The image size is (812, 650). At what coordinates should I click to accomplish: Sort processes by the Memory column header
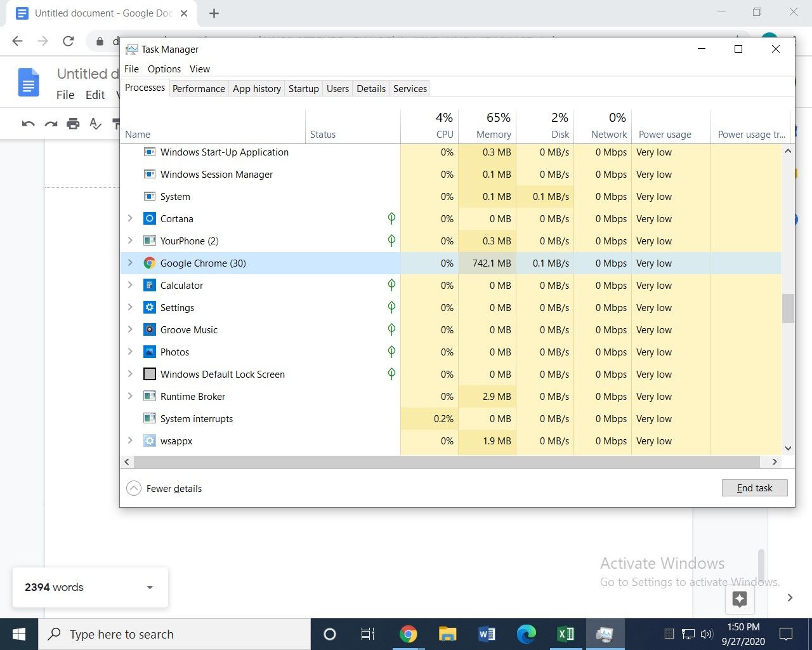click(487, 126)
